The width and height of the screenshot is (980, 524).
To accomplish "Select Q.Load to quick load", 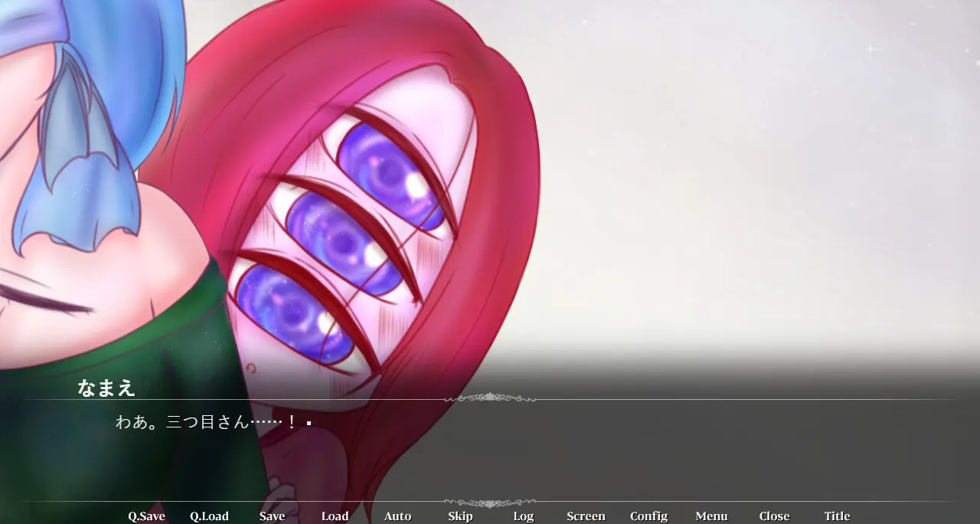I will pyautogui.click(x=209, y=516).
